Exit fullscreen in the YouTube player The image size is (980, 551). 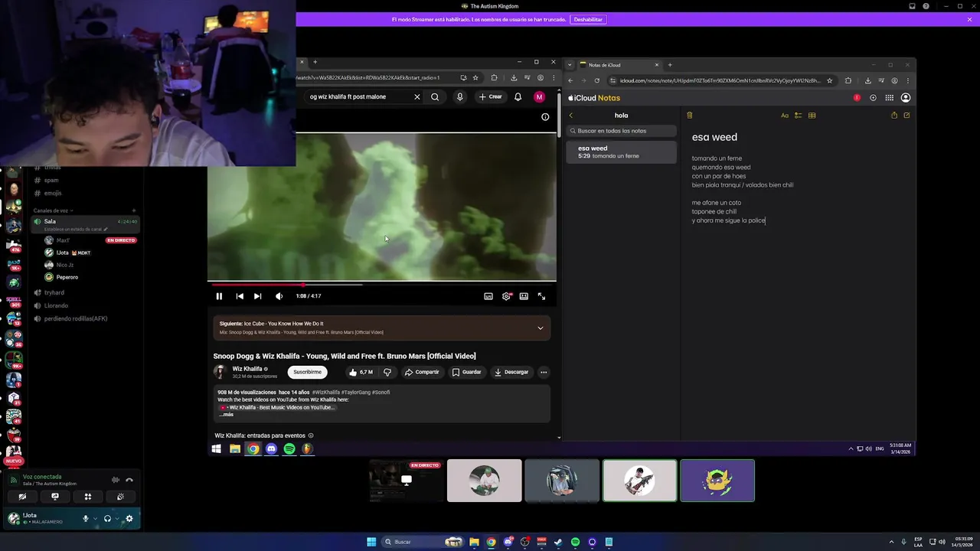click(x=541, y=296)
